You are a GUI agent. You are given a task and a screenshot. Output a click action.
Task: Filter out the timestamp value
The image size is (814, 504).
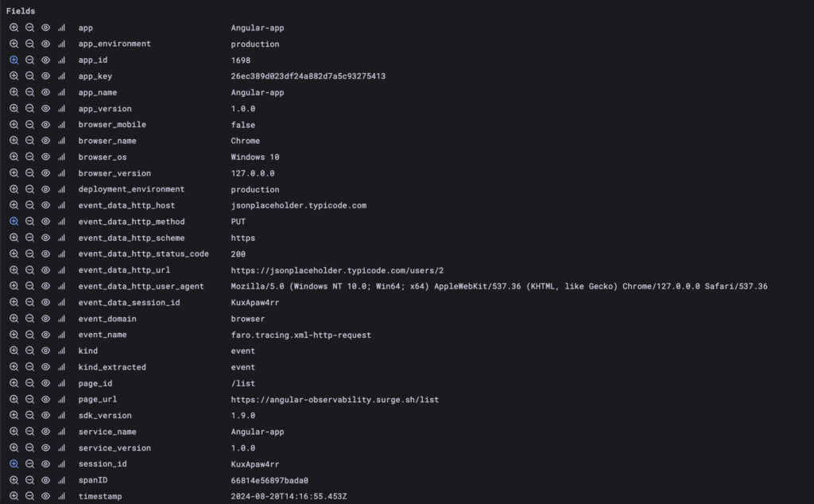pyautogui.click(x=29, y=496)
